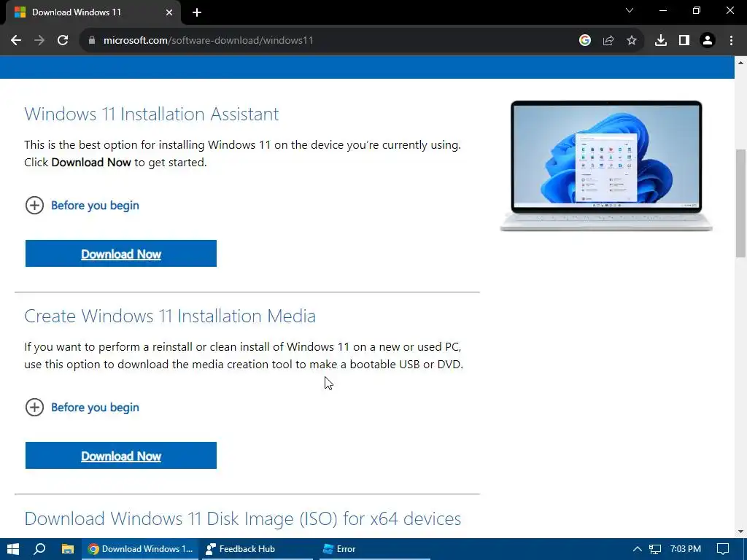The height and width of the screenshot is (560, 747).
Task: Click the 7:03 PM taskbar clock
Action: click(x=686, y=549)
